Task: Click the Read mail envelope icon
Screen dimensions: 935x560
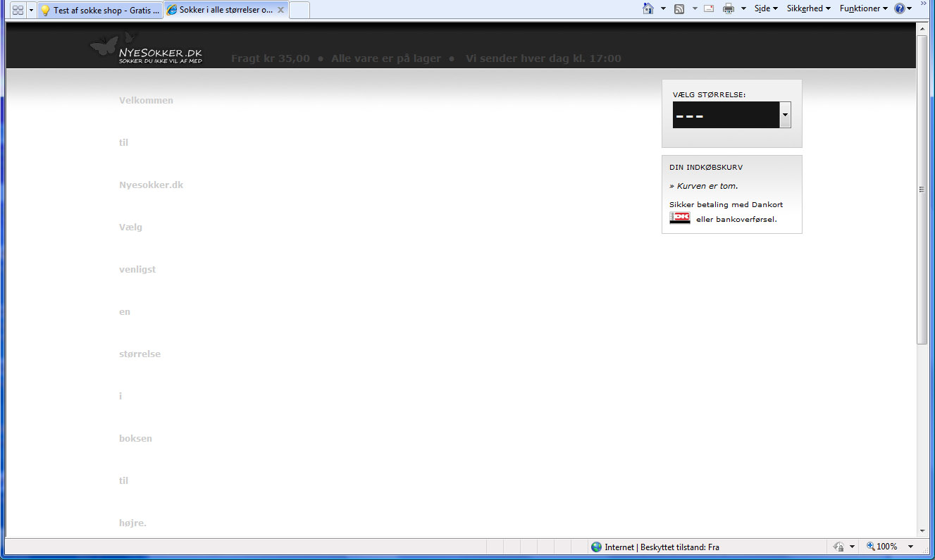Action: coord(709,9)
